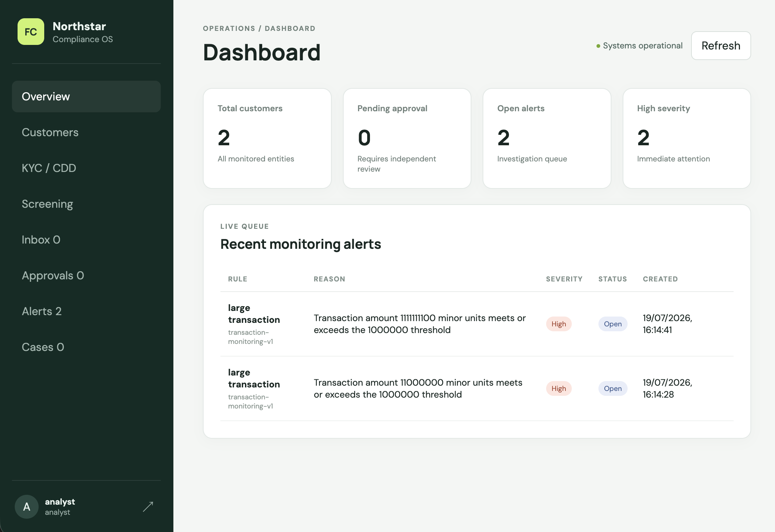Image resolution: width=775 pixels, height=532 pixels.
Task: Click the Systems operational status text
Action: click(643, 46)
